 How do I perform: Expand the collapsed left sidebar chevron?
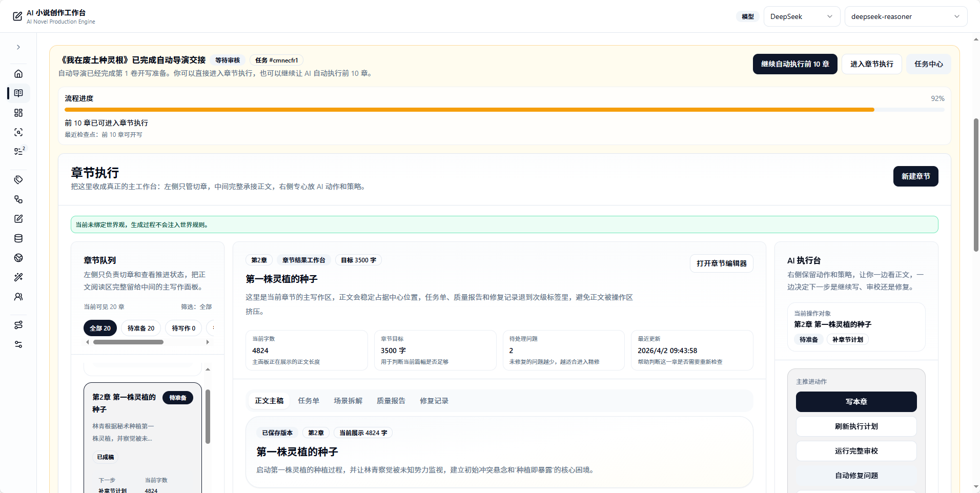[18, 47]
